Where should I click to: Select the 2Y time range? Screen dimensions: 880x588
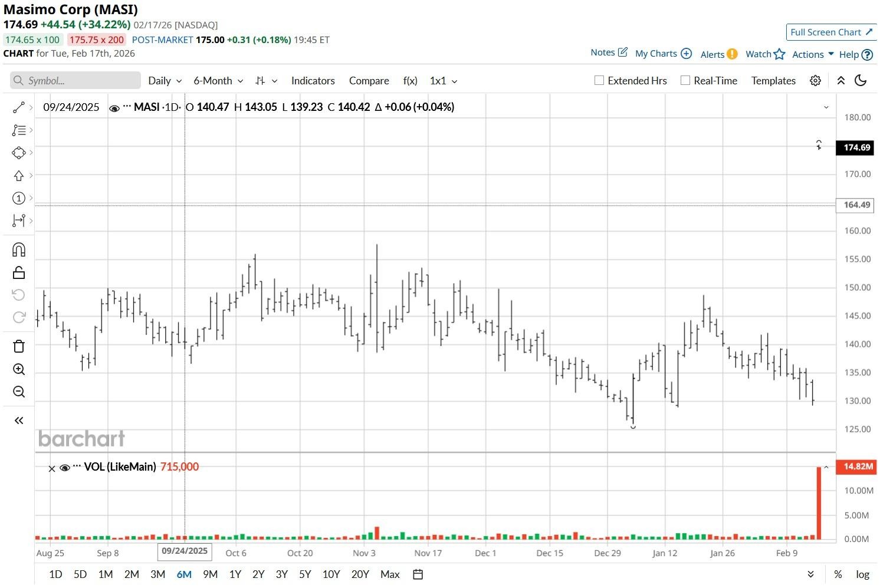258,574
